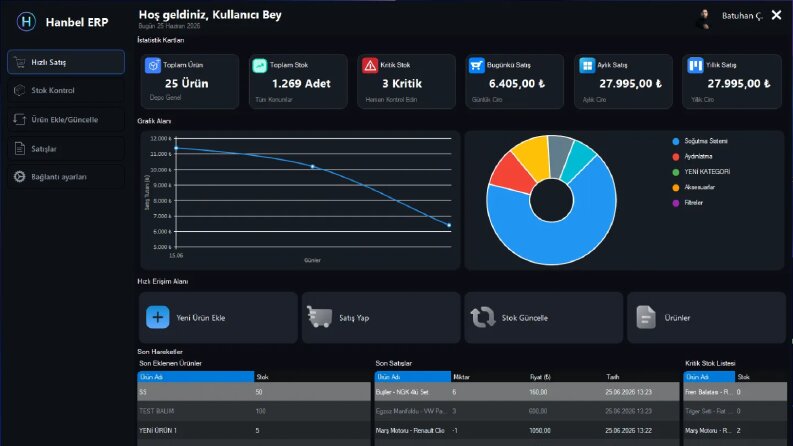The height and width of the screenshot is (446, 793).
Task: Click the Ürün Ekle/Güncelle icon
Action: point(20,120)
